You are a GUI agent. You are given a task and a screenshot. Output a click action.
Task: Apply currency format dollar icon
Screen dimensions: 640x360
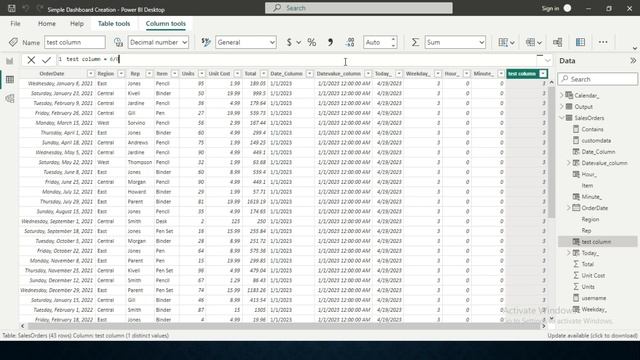(x=289, y=42)
